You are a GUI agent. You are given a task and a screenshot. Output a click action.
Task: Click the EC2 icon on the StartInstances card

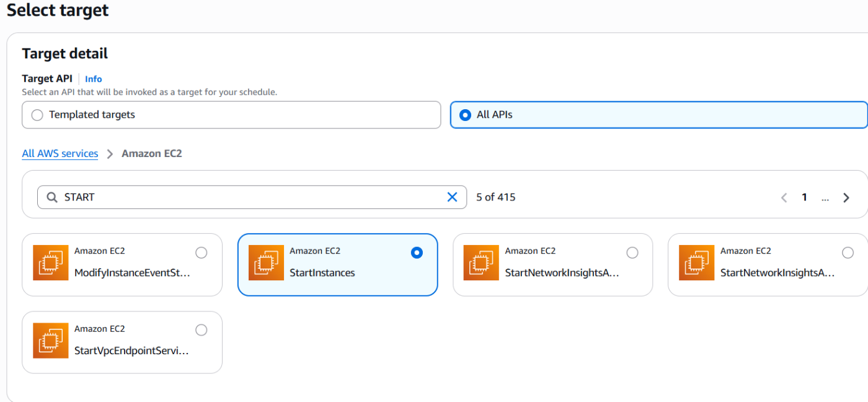[x=266, y=263]
